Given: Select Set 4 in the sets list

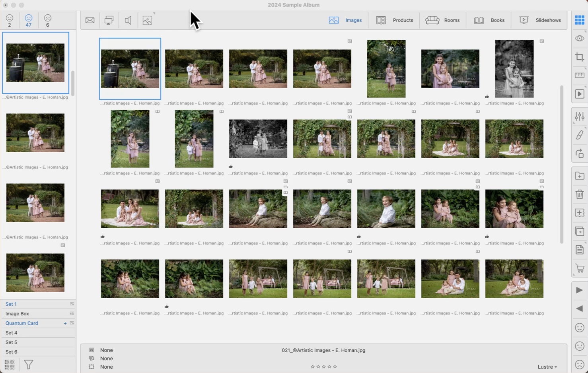Looking at the screenshot, I should 12,333.
